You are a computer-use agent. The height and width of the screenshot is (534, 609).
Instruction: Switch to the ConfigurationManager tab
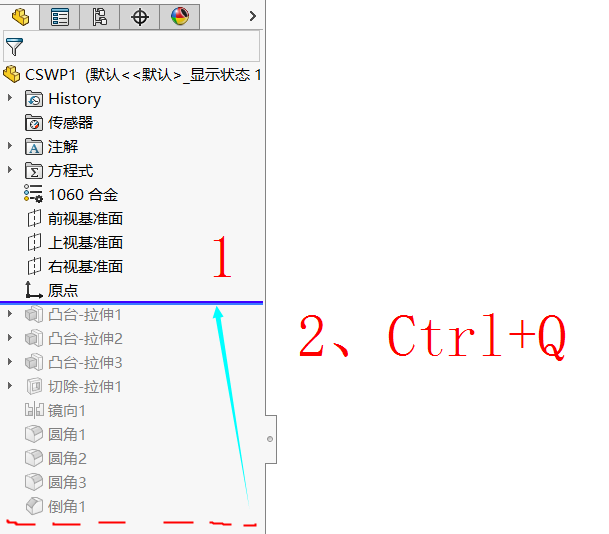pos(99,17)
